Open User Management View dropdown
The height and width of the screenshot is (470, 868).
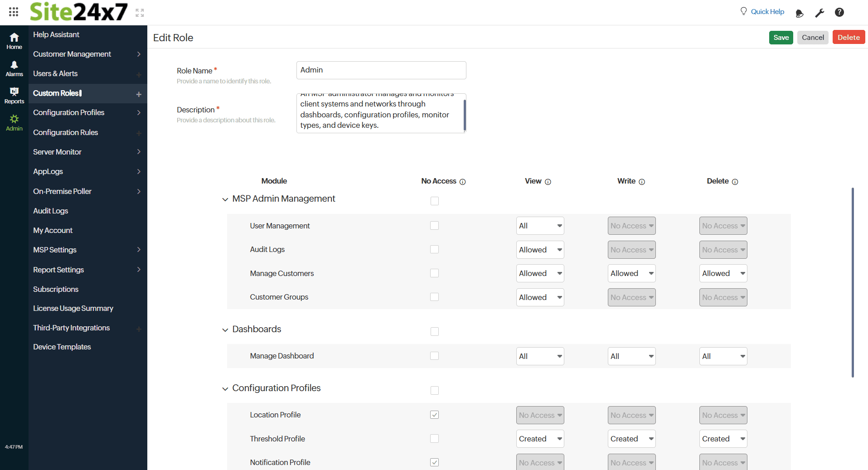click(540, 226)
